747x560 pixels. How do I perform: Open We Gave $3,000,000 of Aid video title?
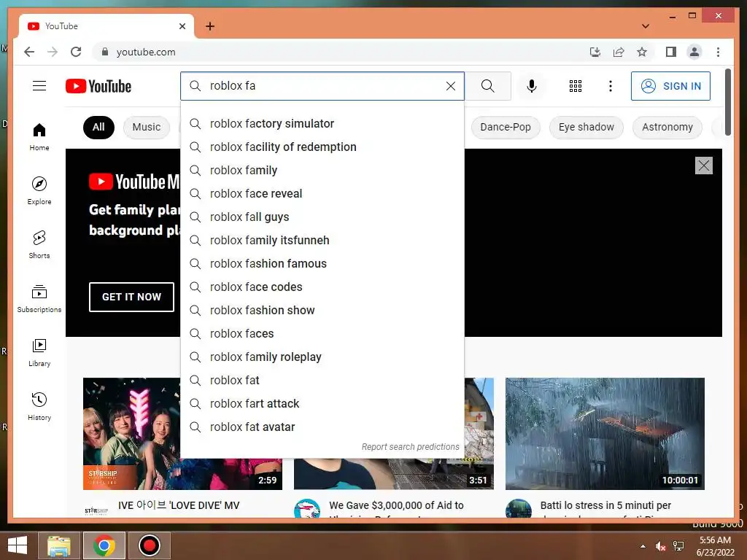coord(396,505)
